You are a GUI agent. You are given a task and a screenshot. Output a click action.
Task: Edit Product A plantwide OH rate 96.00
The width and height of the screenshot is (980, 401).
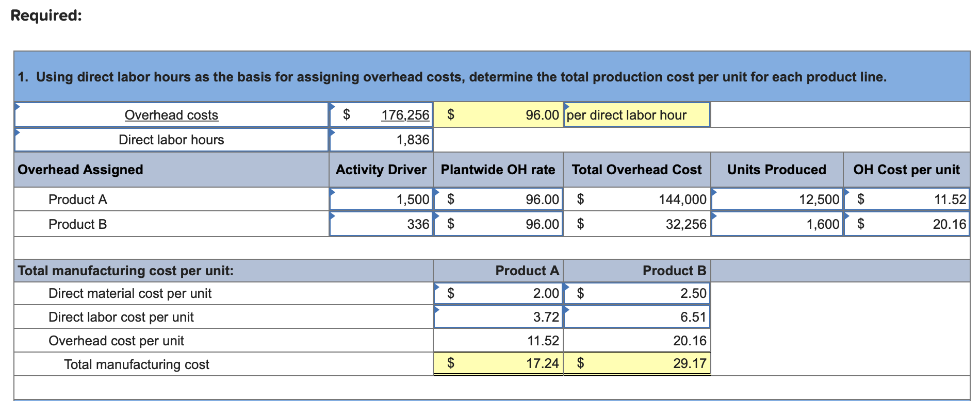pyautogui.click(x=498, y=199)
